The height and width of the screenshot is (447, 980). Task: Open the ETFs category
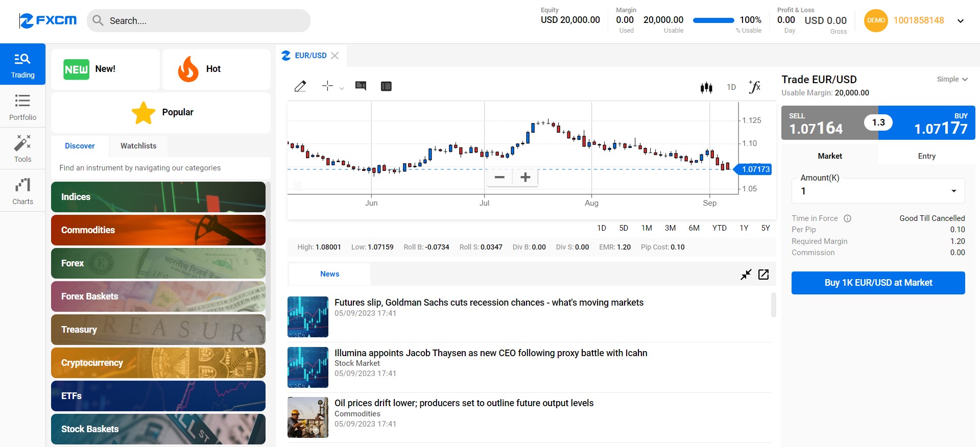point(158,396)
